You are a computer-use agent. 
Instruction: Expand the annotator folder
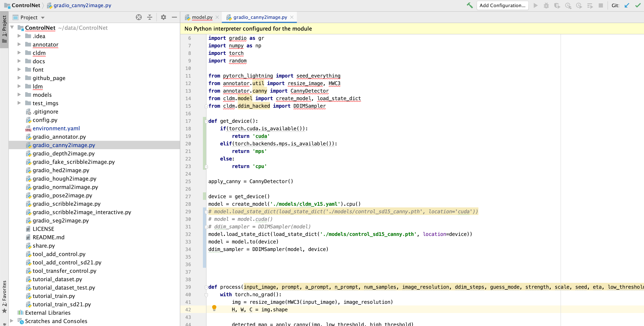pos(19,44)
